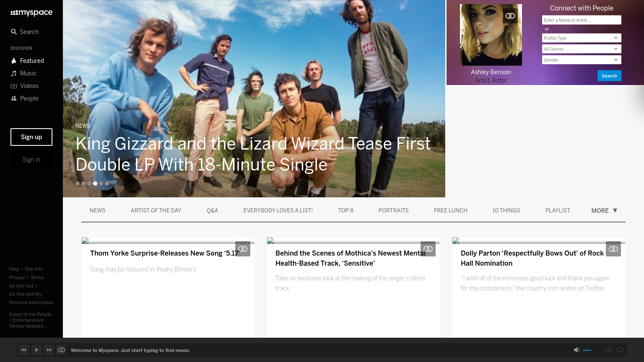Viewport: 644px width, 362px height.
Task: Click the 'Welcome to Myspace' player text
Action: point(130,350)
